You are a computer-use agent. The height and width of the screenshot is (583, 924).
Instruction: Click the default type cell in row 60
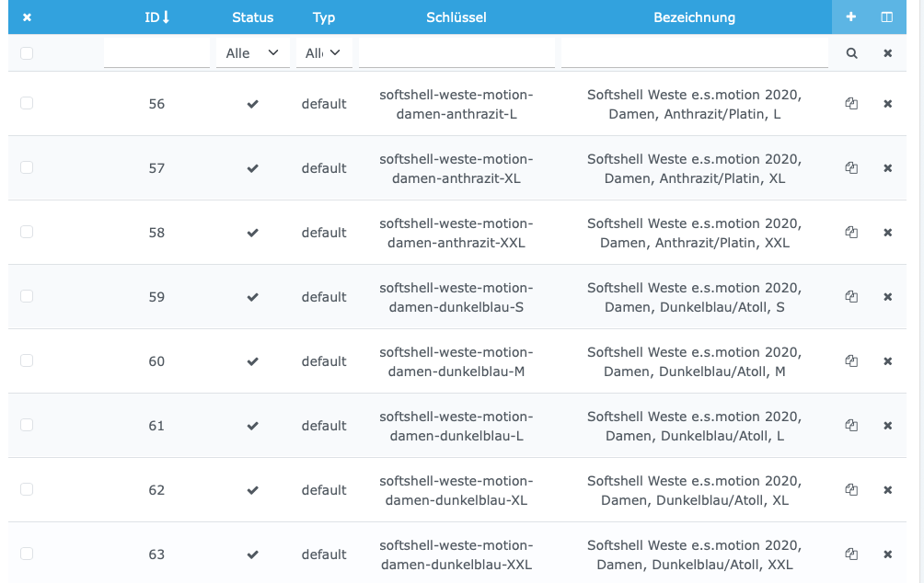324,361
